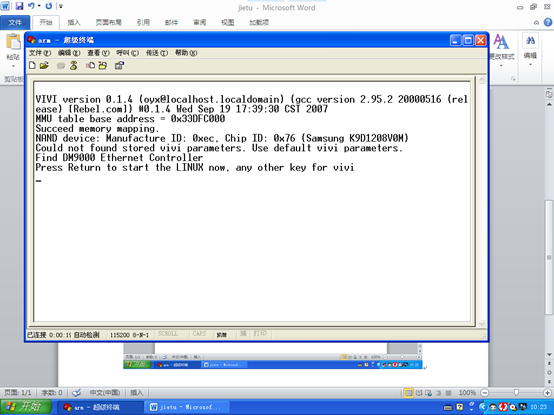Switch to Word 插入 ribbon tab
This screenshot has height=415, width=554.
[x=74, y=23]
